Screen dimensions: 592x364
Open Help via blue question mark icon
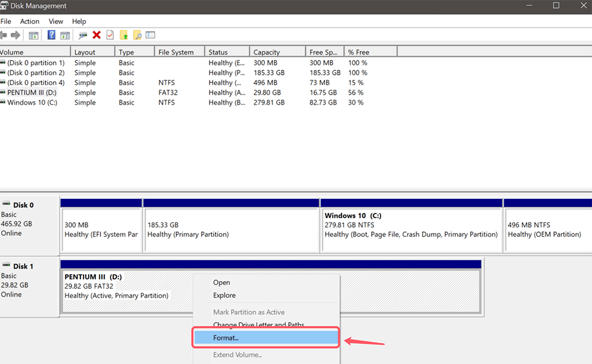tap(52, 36)
